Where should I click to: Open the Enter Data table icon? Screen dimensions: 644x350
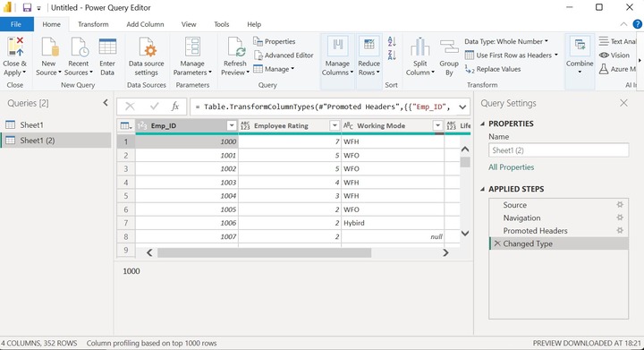click(107, 47)
